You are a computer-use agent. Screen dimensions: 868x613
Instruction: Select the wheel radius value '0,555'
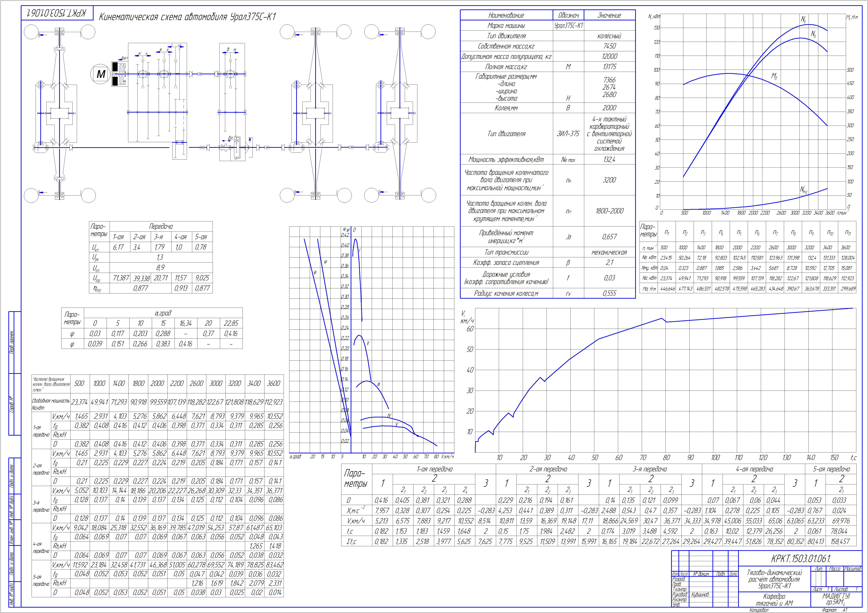609,294
